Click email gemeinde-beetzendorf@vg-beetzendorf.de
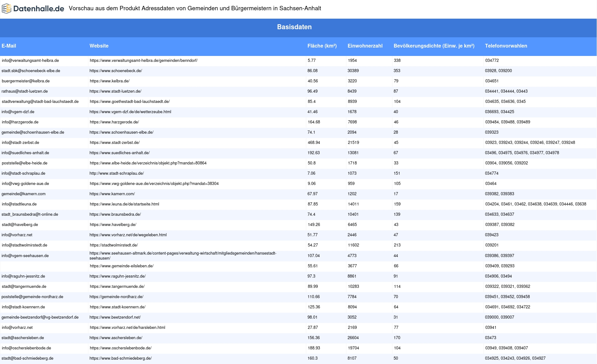This screenshot has height=364, width=597. pyautogui.click(x=40, y=317)
